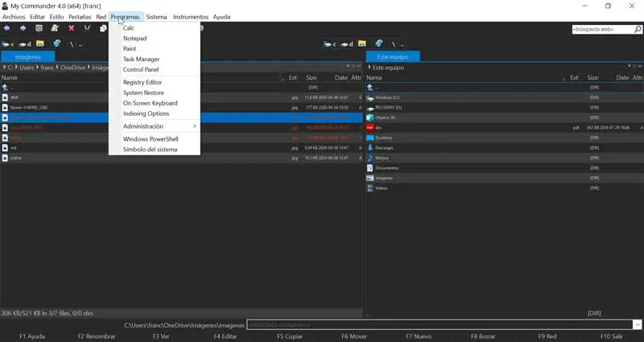644x342 pixels.
Task: Go to root backslash in right drive bar
Action: pos(394,44)
